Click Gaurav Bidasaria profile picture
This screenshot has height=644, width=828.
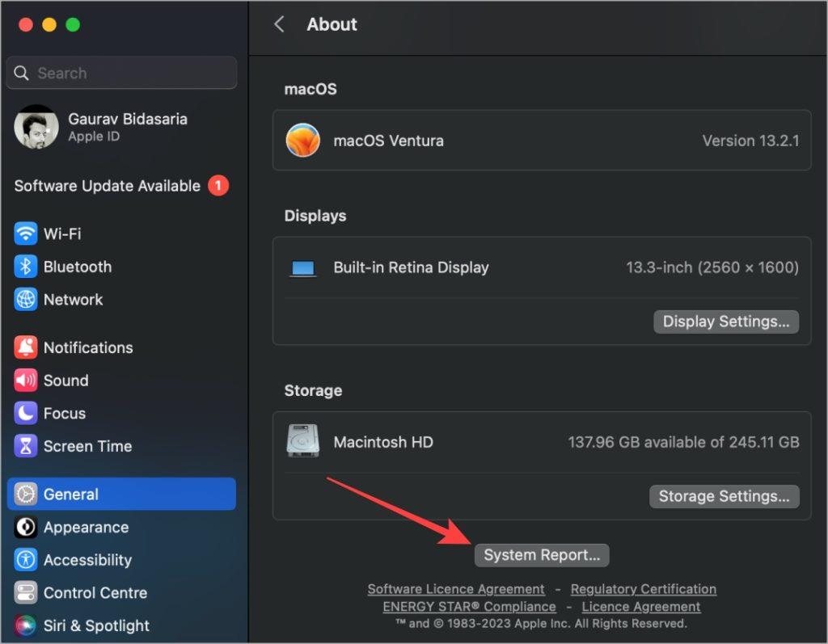pos(36,127)
